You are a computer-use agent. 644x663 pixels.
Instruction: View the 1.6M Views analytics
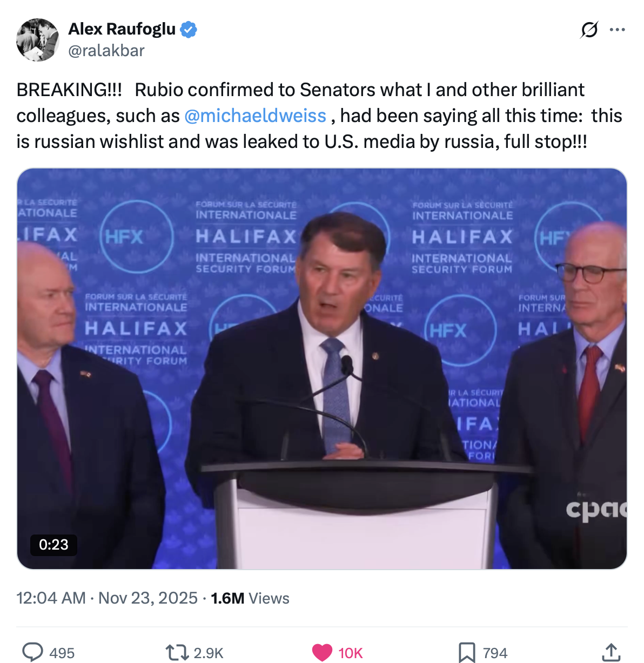pyautogui.click(x=250, y=598)
